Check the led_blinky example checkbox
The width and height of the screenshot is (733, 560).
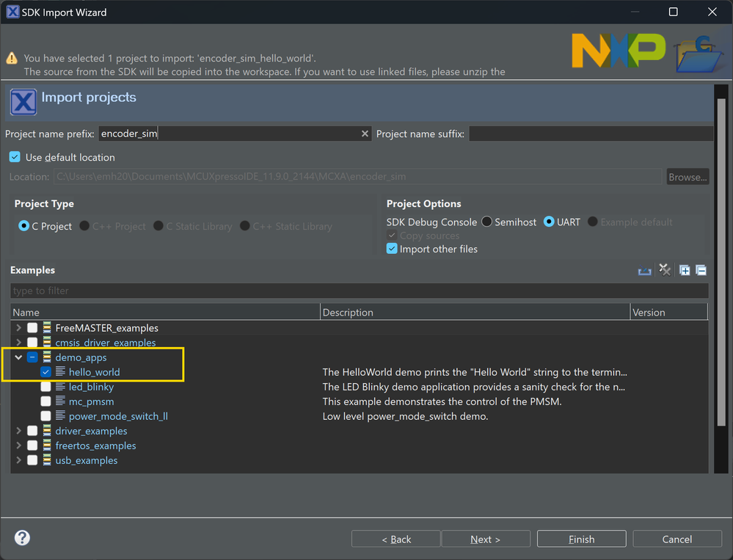(x=46, y=387)
